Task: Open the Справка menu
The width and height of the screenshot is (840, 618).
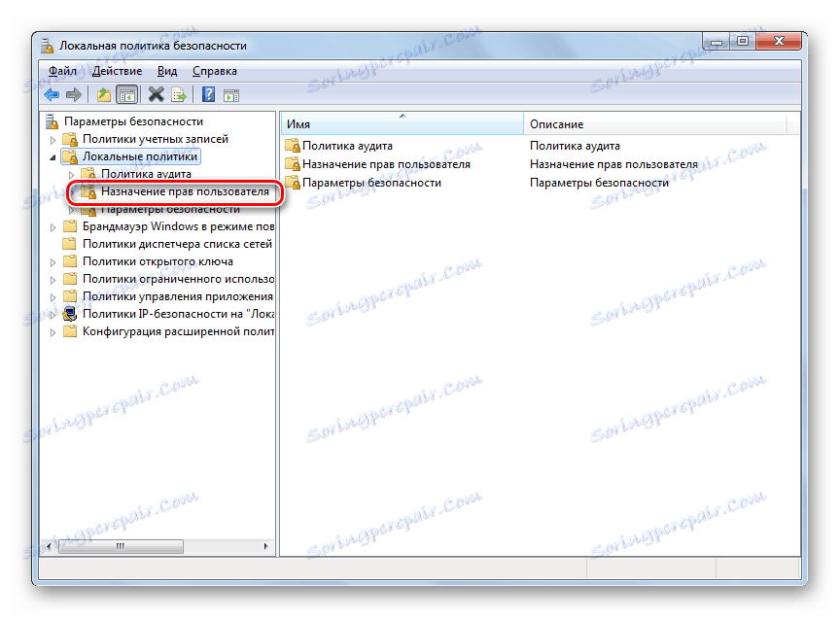Action: pyautogui.click(x=214, y=71)
